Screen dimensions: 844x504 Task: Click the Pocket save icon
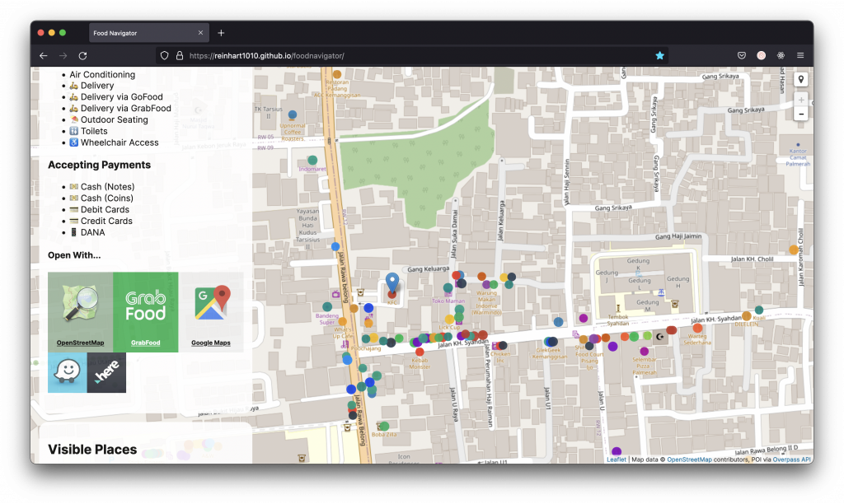click(x=742, y=55)
